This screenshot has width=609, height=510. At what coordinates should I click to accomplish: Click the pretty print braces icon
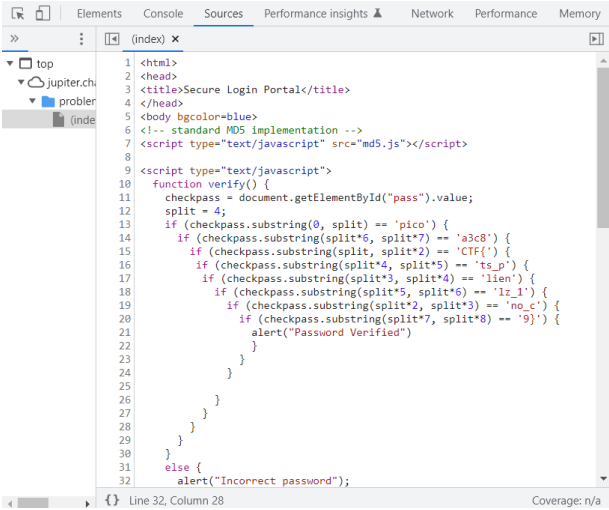(112, 499)
